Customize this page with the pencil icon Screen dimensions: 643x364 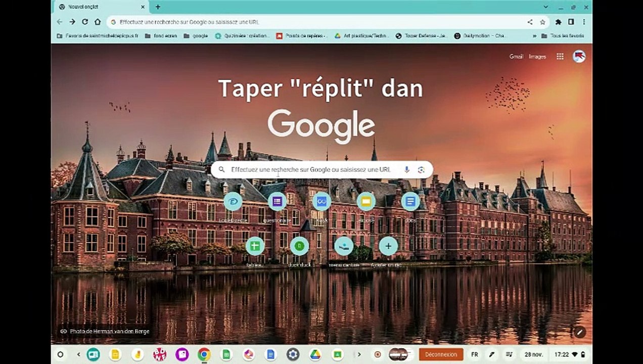(580, 332)
